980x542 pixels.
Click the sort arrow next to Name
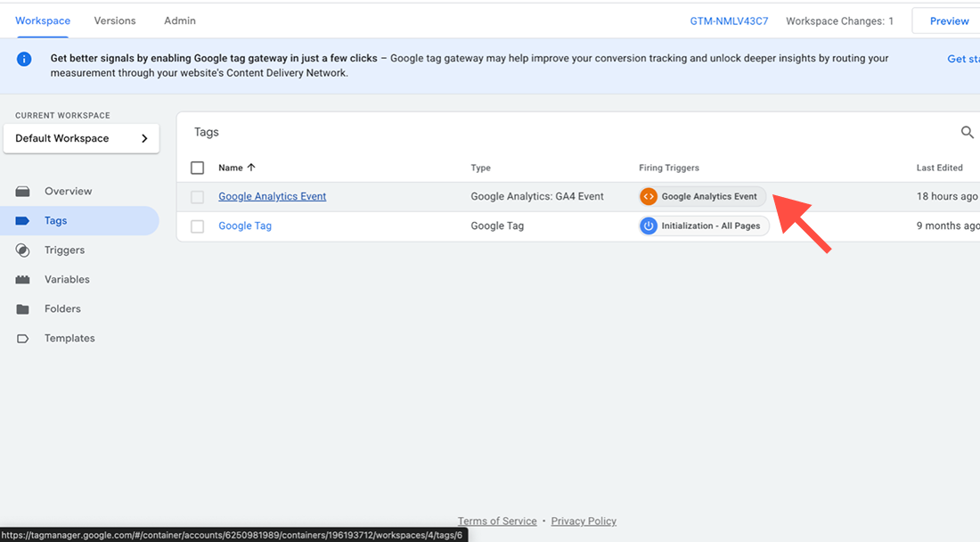(251, 168)
